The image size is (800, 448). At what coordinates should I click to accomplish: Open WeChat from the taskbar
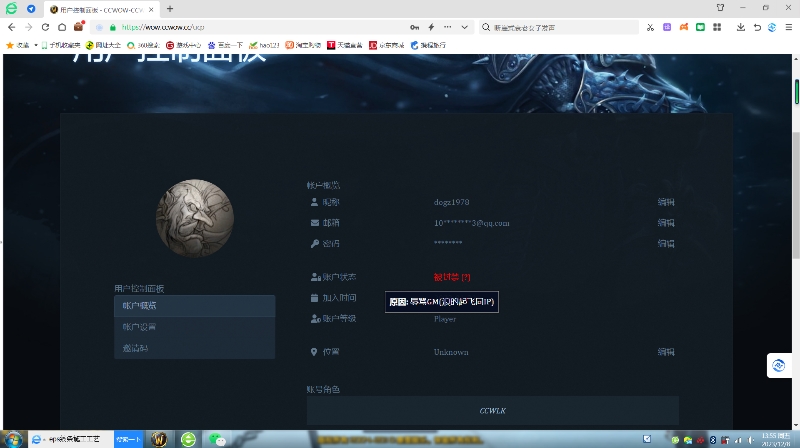pos(216,439)
